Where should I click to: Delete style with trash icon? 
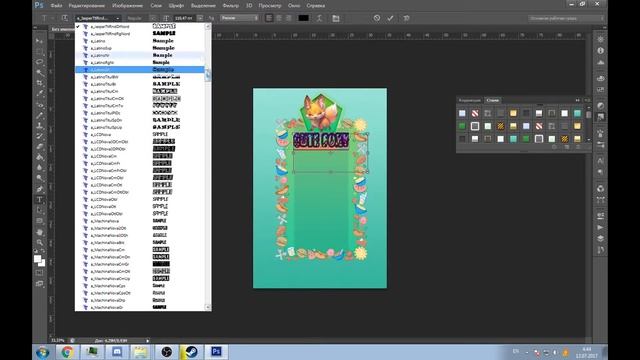pyautogui.click(x=578, y=147)
